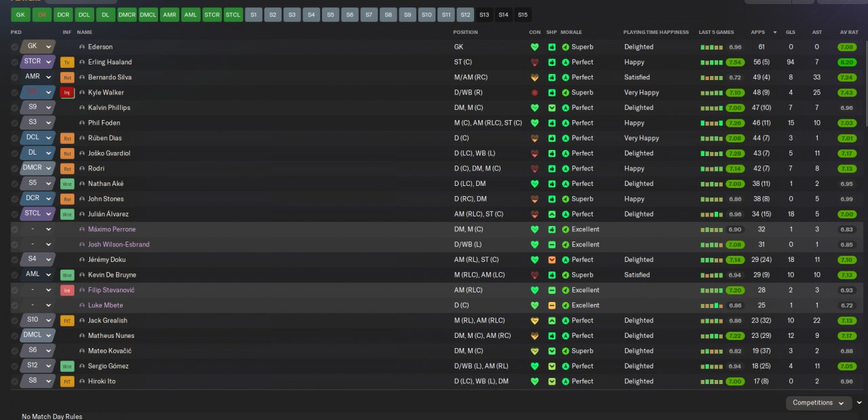This screenshot has height=420, width=868.
Task: Open Ederson's GK position dropdown
Action: (37, 47)
